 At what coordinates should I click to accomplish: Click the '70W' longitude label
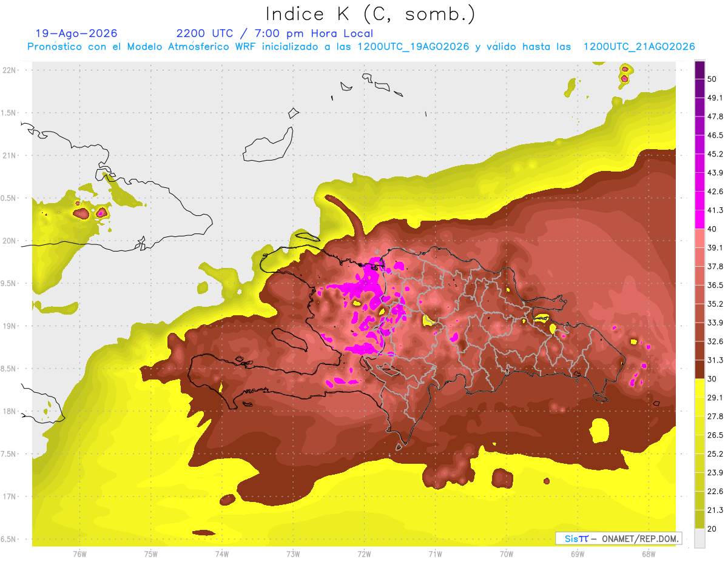point(506,554)
